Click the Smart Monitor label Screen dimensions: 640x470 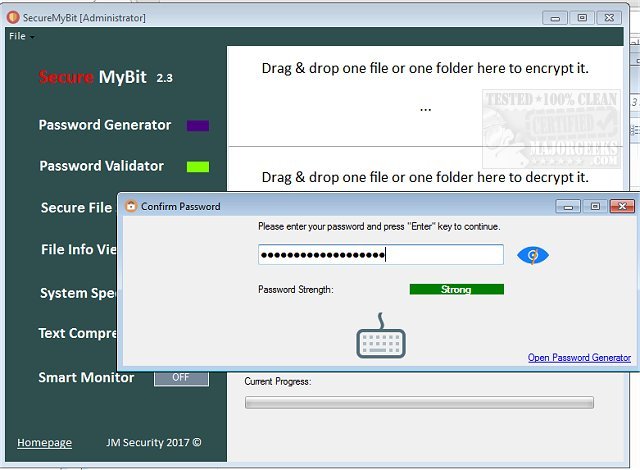[x=86, y=377]
